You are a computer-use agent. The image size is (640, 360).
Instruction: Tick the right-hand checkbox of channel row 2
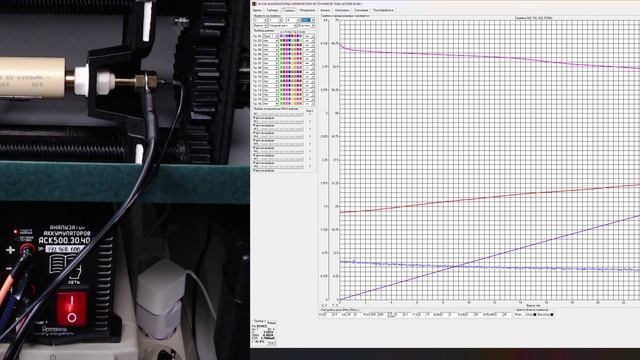point(310,121)
